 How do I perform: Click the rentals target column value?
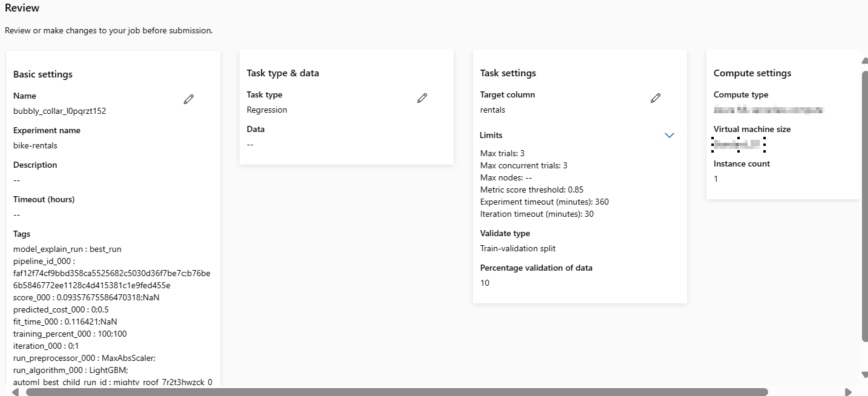point(492,110)
